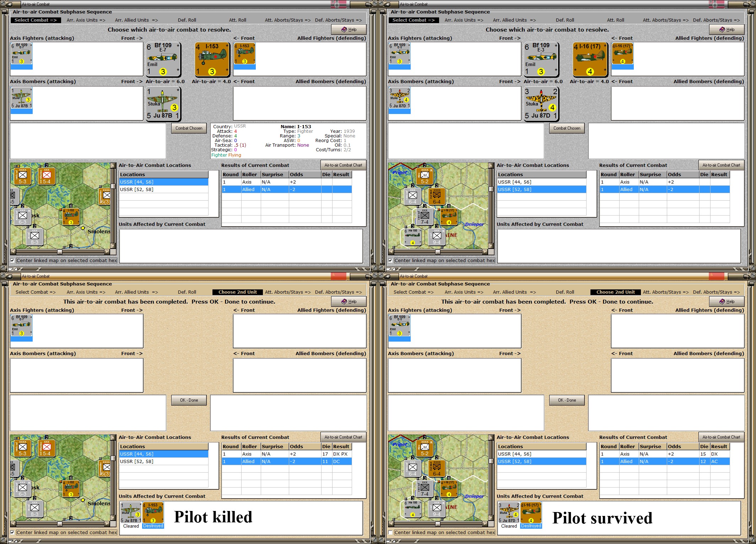This screenshot has height=544, width=756.
Task: Click horizontal scrollbar thumb under bottom-right minimap
Action: (x=438, y=524)
